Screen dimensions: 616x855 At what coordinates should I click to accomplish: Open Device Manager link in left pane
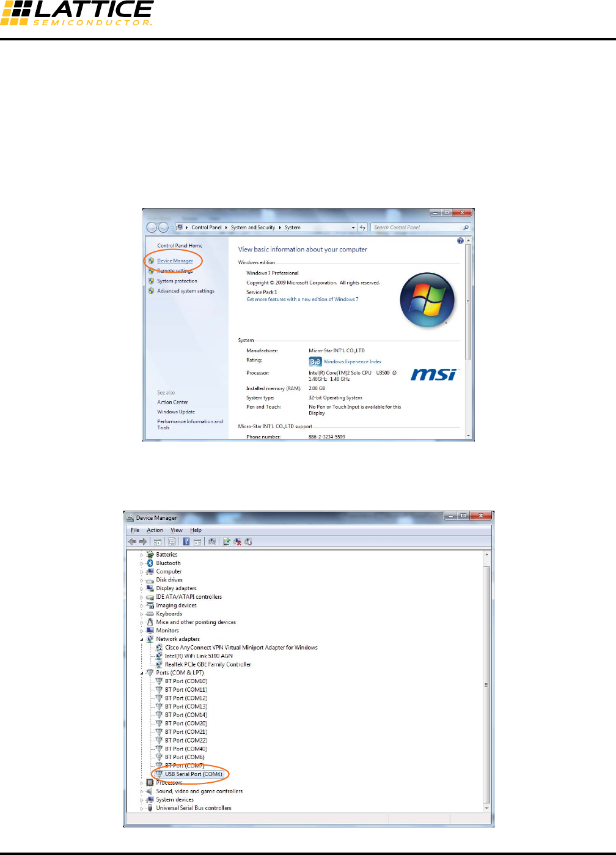[x=175, y=261]
